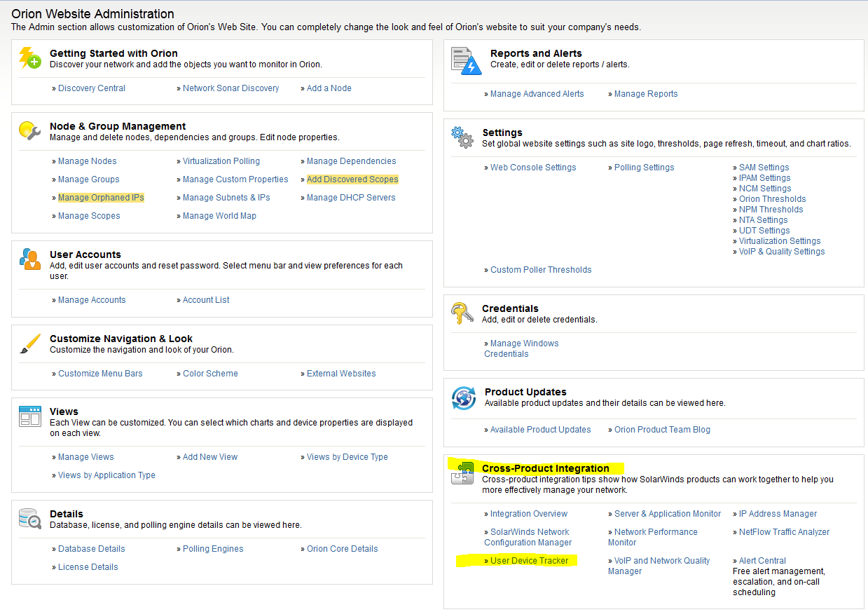Open Integration Overview
868x612 pixels.
click(529, 514)
